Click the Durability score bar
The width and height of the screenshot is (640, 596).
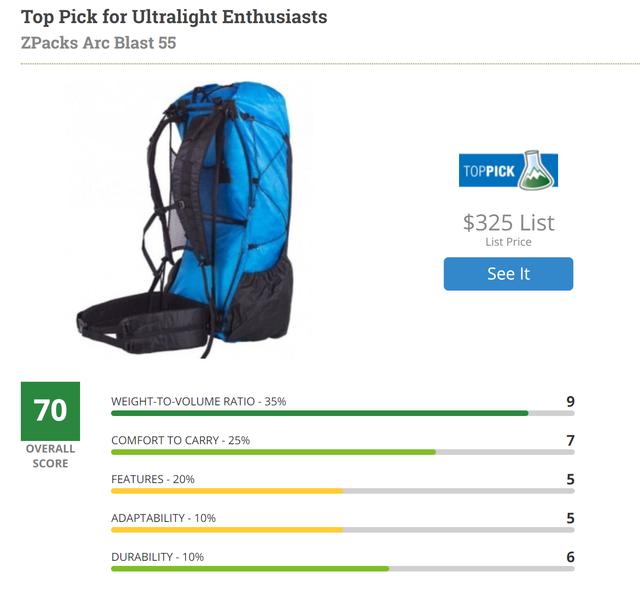click(342, 569)
